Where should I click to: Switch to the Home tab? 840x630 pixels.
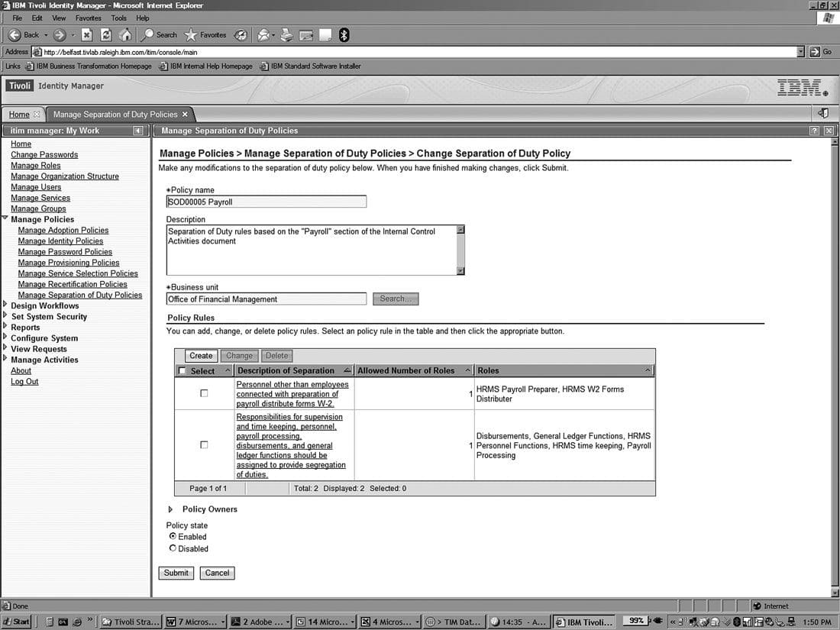tap(19, 114)
